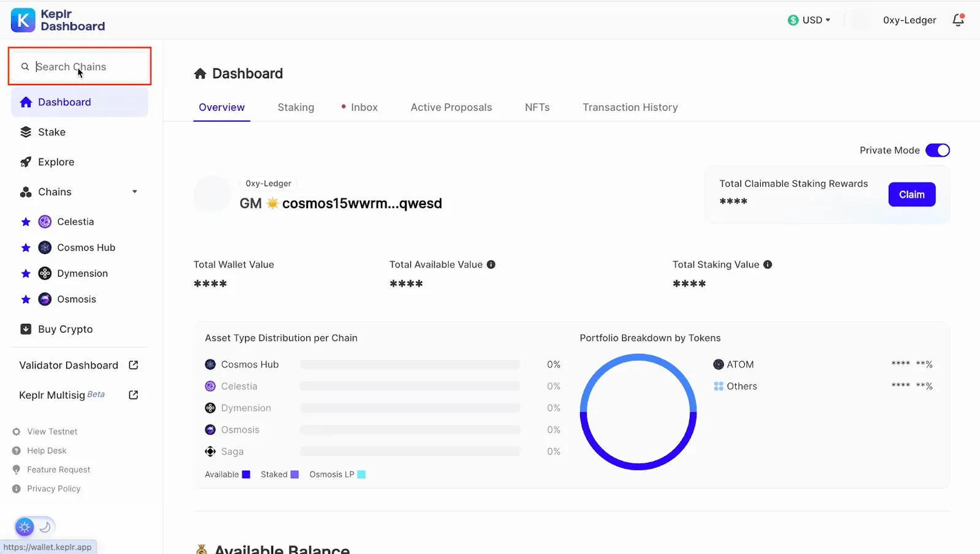This screenshot has height=554, width=980.
Task: Open the NFTs tab
Action: tap(537, 107)
